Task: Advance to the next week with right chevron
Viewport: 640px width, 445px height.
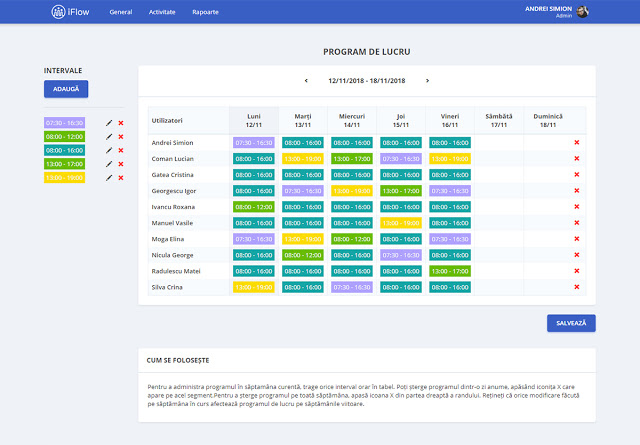Action: click(x=427, y=80)
